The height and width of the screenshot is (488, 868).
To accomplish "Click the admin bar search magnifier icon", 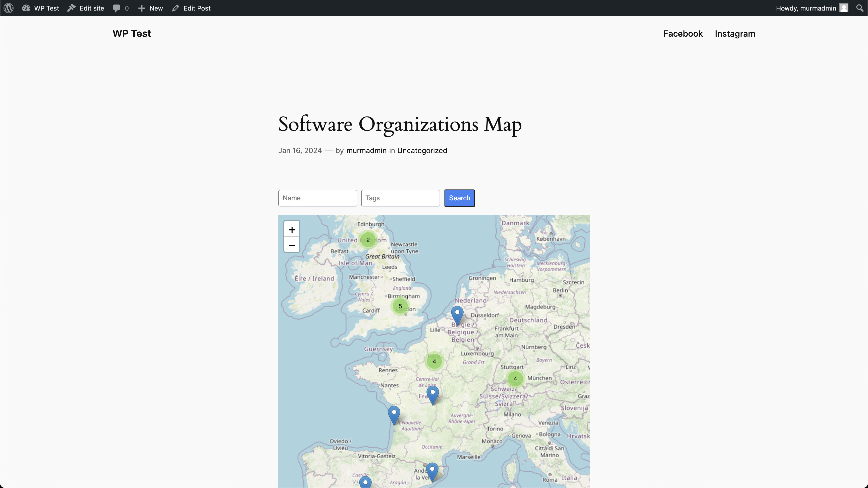I will coord(859,8).
